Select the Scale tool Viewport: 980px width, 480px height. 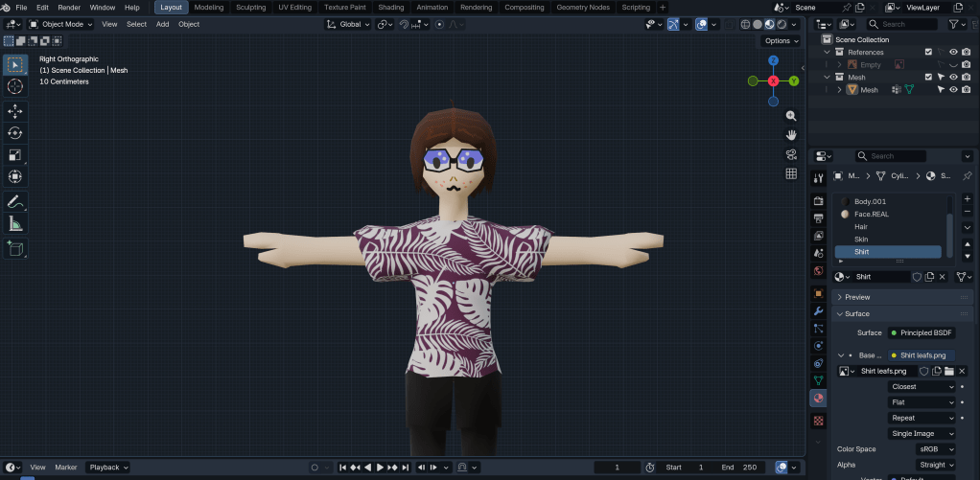coord(15,155)
